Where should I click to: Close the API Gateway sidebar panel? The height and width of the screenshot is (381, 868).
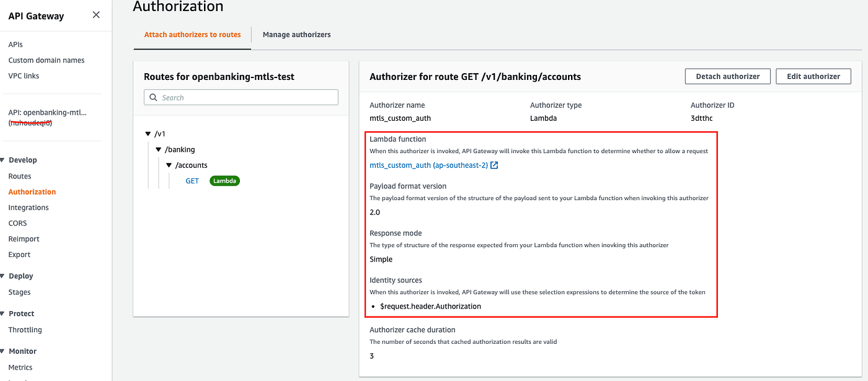click(96, 15)
